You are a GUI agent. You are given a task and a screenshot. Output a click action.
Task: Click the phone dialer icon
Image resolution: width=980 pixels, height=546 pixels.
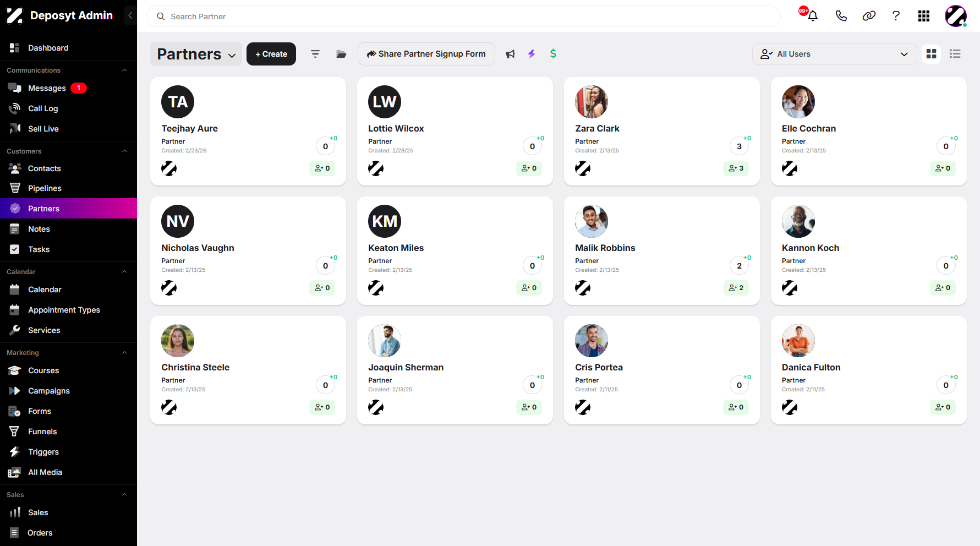[841, 16]
